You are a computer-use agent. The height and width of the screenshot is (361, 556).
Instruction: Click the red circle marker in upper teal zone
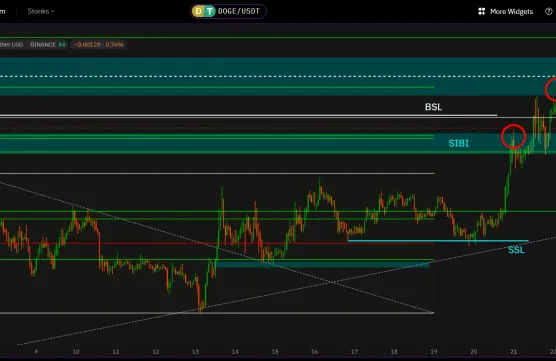point(551,90)
